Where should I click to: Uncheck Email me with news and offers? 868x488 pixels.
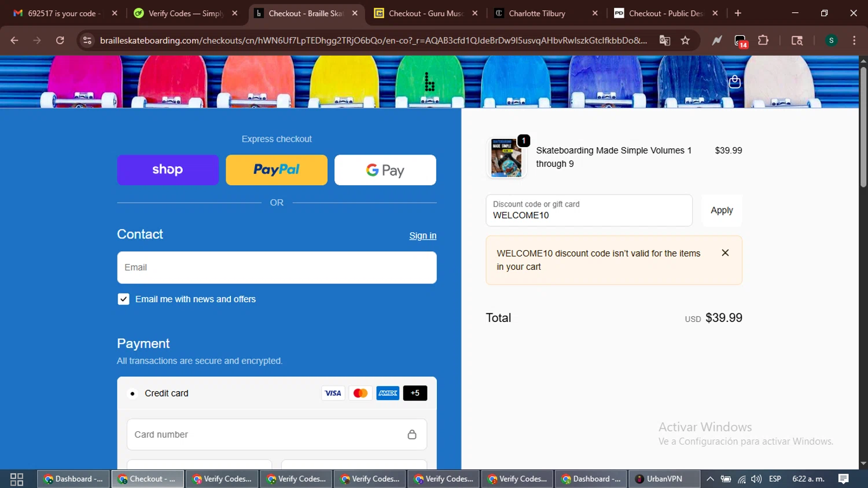[x=123, y=299]
